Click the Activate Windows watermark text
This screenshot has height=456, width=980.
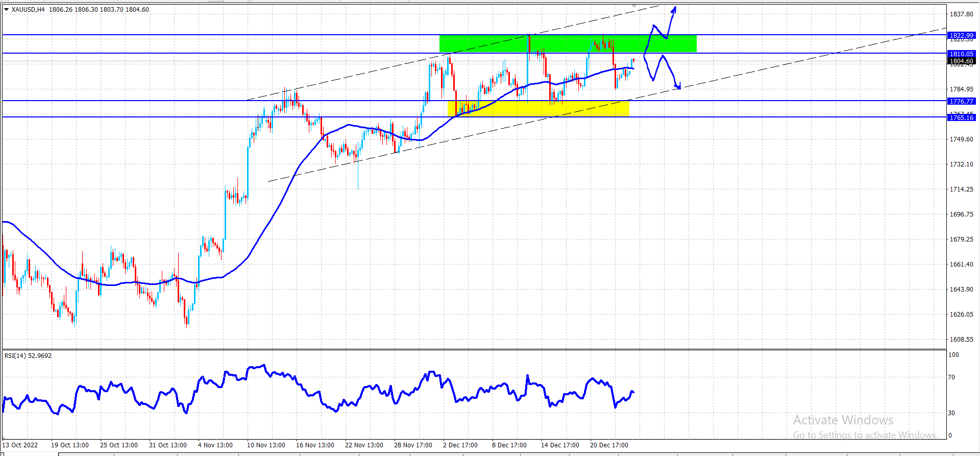pyautogui.click(x=843, y=420)
